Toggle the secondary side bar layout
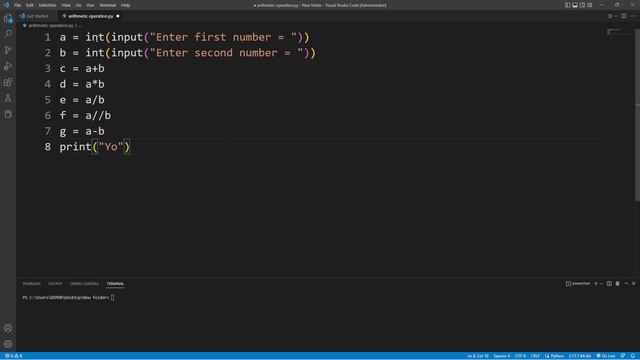640x360 pixels. tap(582, 5)
